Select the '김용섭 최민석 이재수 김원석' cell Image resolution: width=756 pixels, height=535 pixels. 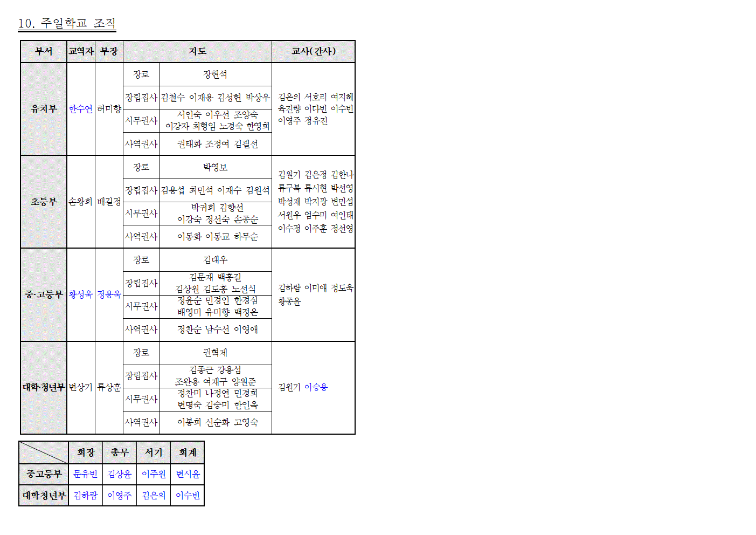click(216, 190)
